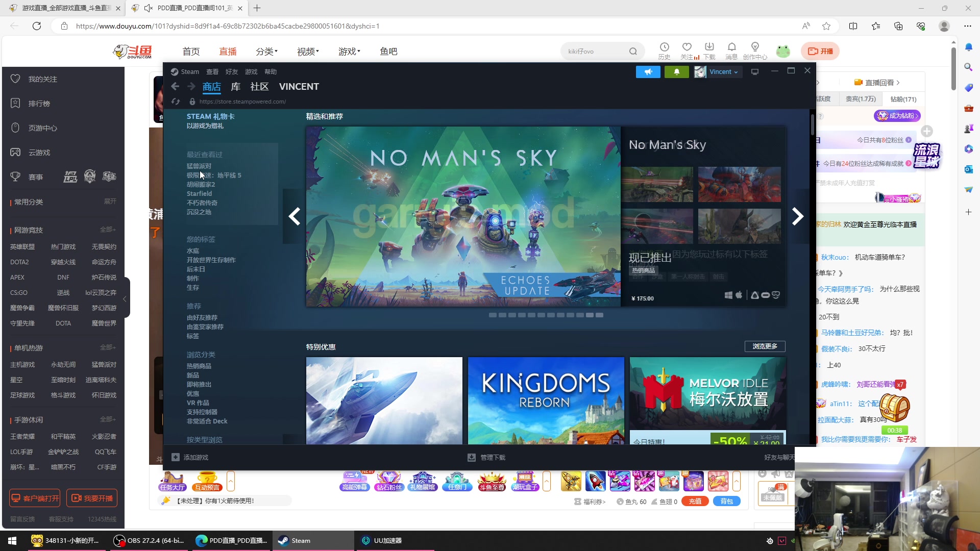Click Douyu history clock icon
Image resolution: width=980 pixels, height=551 pixels.
(x=664, y=47)
